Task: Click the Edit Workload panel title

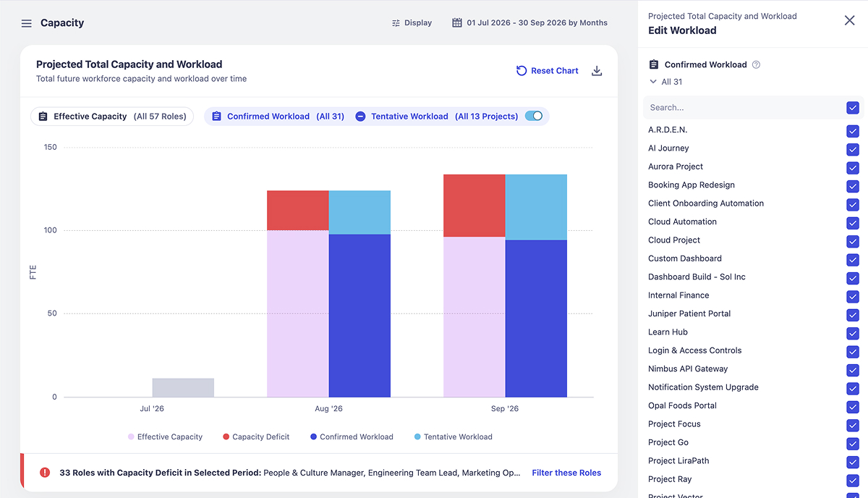Action: click(682, 30)
